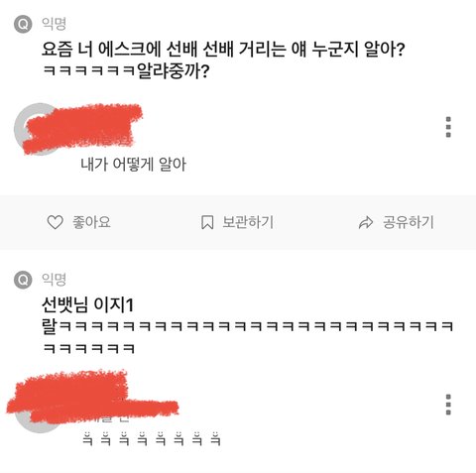
Task: Tap the heart icon to like
Action: tap(55, 222)
